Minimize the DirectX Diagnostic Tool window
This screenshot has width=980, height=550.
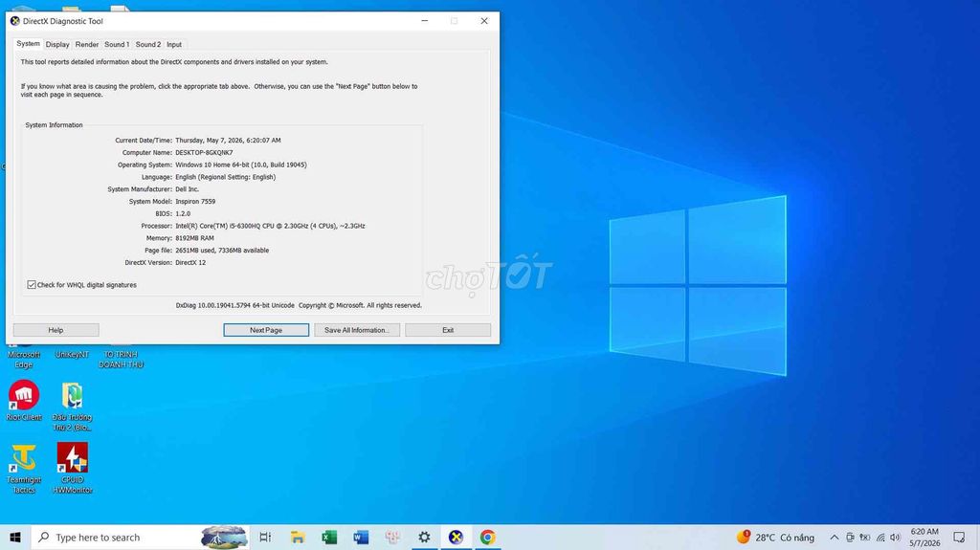(425, 21)
